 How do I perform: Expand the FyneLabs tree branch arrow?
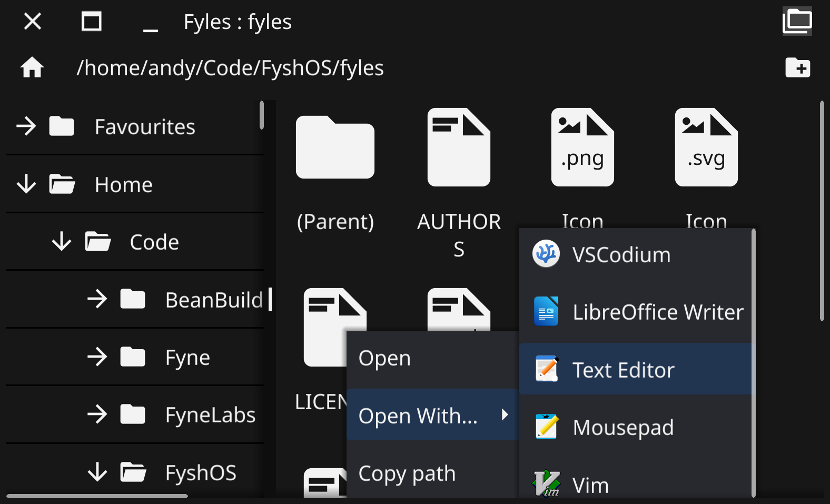[x=97, y=414]
